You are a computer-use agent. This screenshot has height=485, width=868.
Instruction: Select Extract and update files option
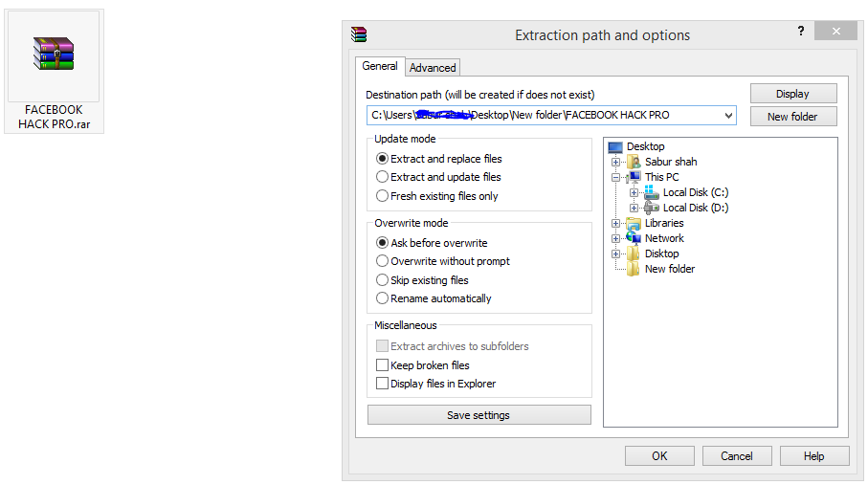point(383,177)
